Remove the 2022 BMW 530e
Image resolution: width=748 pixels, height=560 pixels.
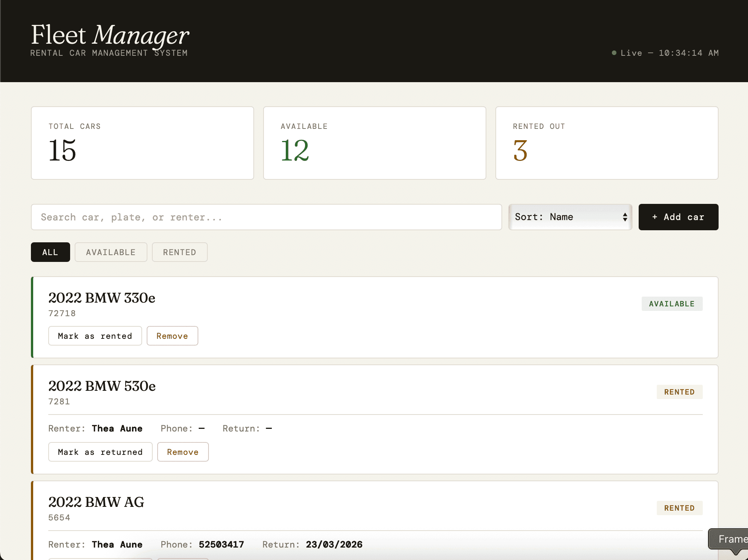[183, 452]
